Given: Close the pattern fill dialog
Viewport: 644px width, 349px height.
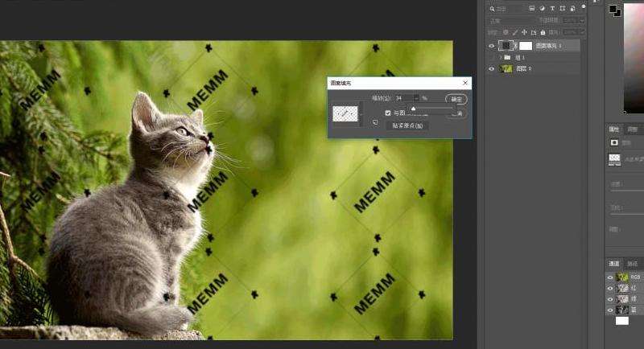Looking at the screenshot, I should click(x=465, y=83).
